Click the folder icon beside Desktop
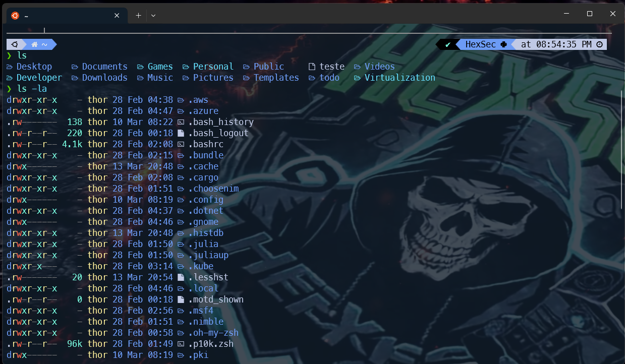The width and height of the screenshot is (625, 364). (x=10, y=67)
